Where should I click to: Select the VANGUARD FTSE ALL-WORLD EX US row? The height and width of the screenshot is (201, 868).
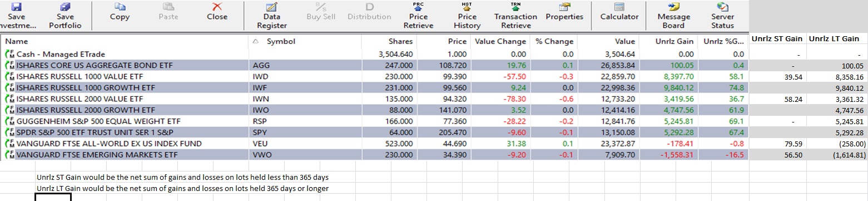point(375,143)
